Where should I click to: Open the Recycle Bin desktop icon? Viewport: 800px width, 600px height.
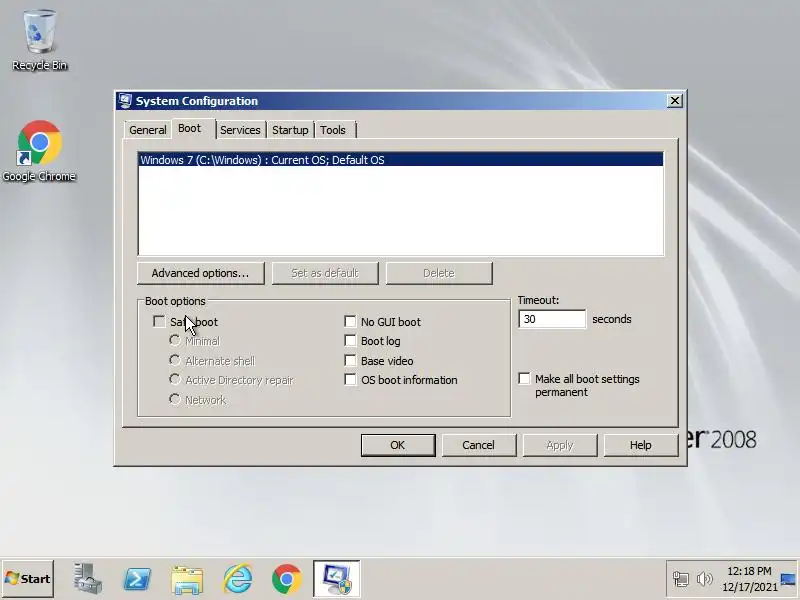pos(40,40)
